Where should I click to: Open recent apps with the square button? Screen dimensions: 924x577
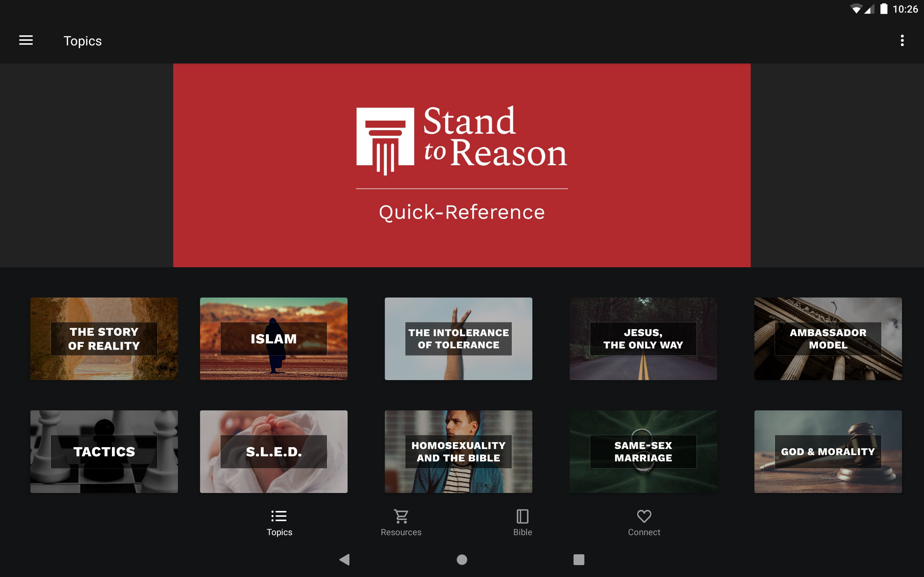tap(578, 559)
